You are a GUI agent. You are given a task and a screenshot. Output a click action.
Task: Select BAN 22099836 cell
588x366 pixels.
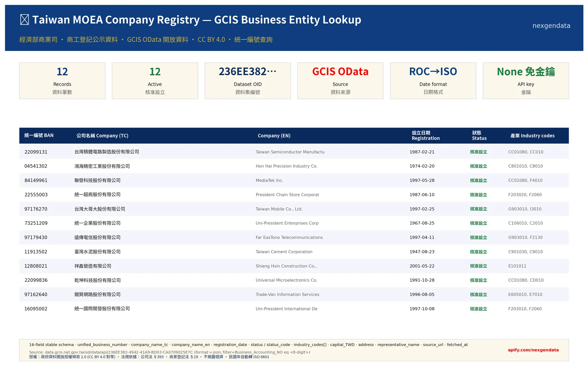click(36, 280)
